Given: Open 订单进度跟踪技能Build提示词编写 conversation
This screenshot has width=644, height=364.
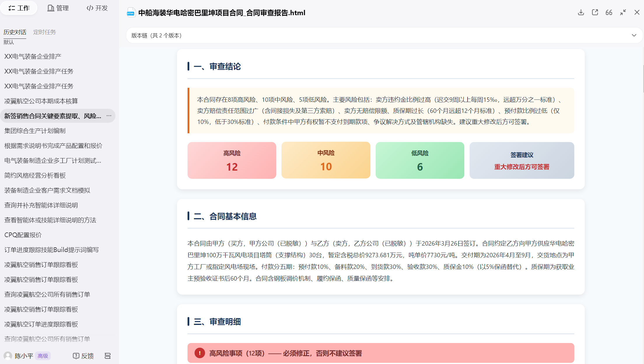Looking at the screenshot, I should pos(52,250).
